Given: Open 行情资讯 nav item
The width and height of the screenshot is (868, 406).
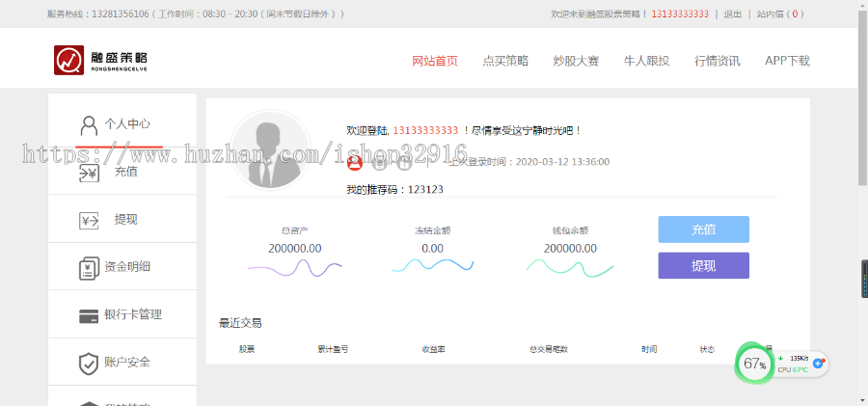Looking at the screenshot, I should (717, 61).
